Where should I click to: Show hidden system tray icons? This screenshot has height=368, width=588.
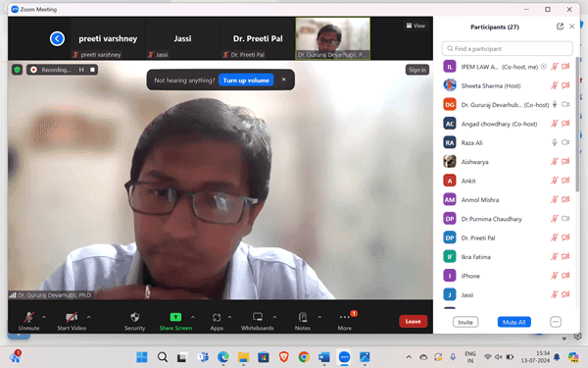tap(409, 357)
